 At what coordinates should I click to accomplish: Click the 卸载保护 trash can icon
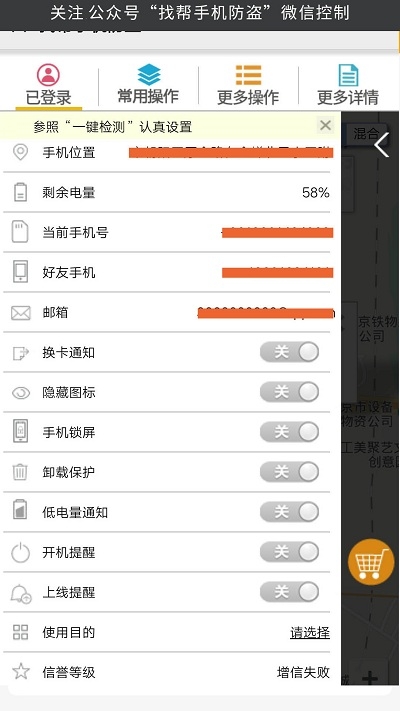pyautogui.click(x=20, y=472)
